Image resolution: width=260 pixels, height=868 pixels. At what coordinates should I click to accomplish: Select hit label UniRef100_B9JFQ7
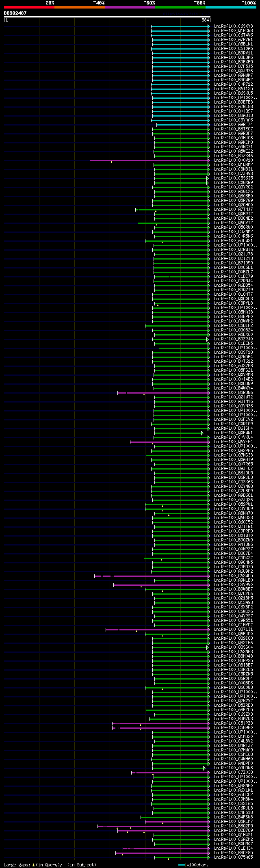click(233, 468)
